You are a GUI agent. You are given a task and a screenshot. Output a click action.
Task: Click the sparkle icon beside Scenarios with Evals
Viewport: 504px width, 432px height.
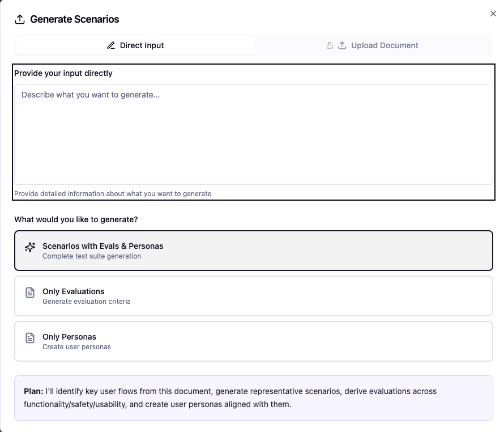point(29,247)
